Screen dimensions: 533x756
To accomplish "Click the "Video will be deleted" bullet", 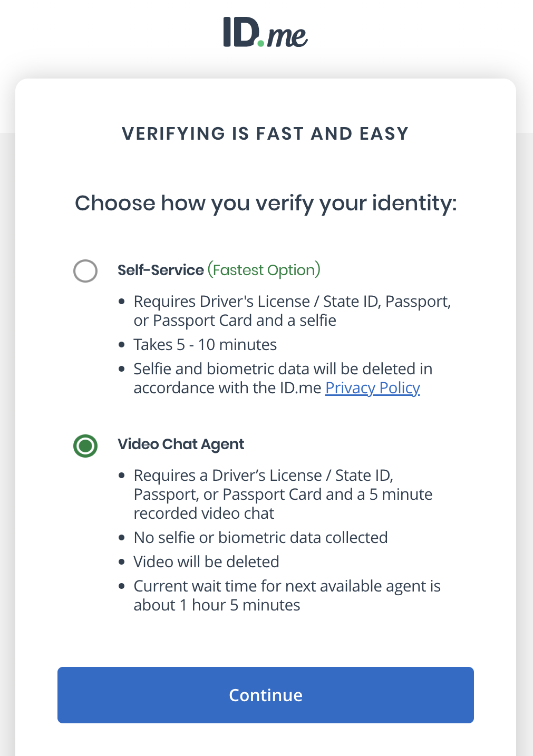I will 206,562.
